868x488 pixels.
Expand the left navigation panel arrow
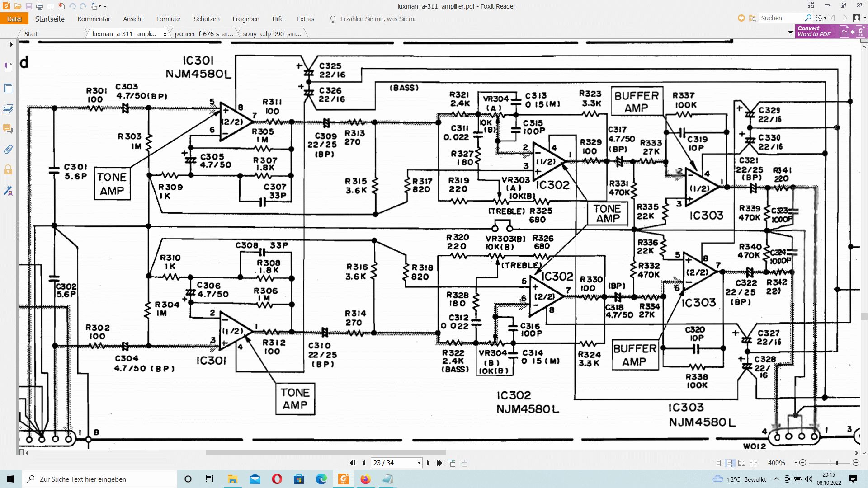coord(11,44)
